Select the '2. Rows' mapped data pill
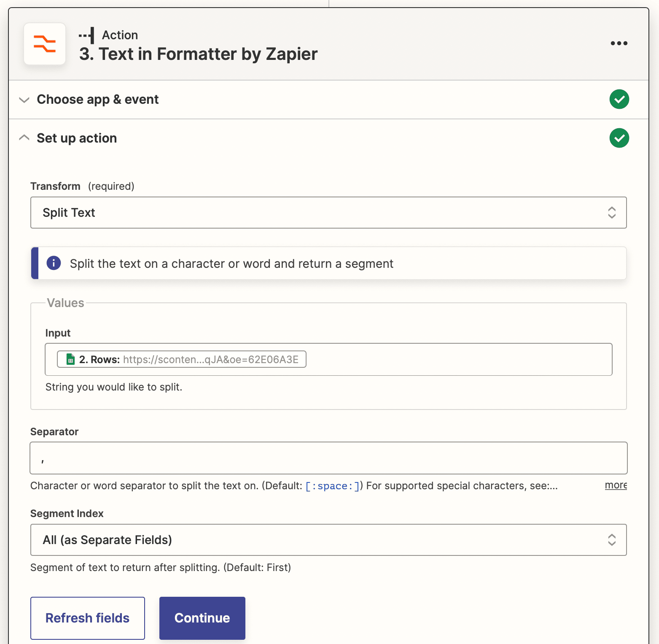659x644 pixels. pyautogui.click(x=181, y=359)
